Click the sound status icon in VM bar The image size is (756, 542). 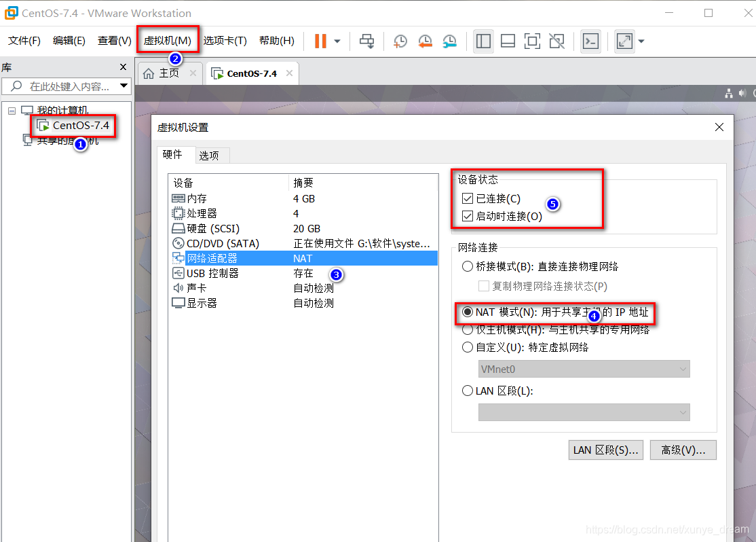point(742,93)
